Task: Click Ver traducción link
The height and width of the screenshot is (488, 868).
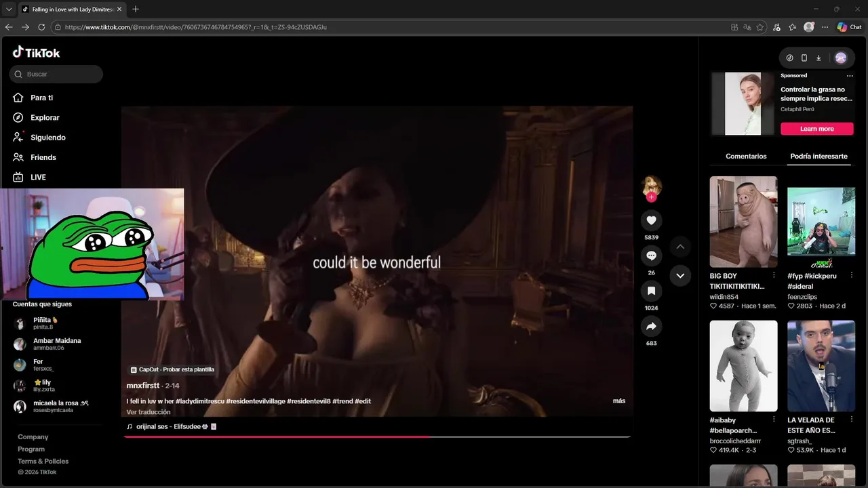Action: pyautogui.click(x=149, y=411)
